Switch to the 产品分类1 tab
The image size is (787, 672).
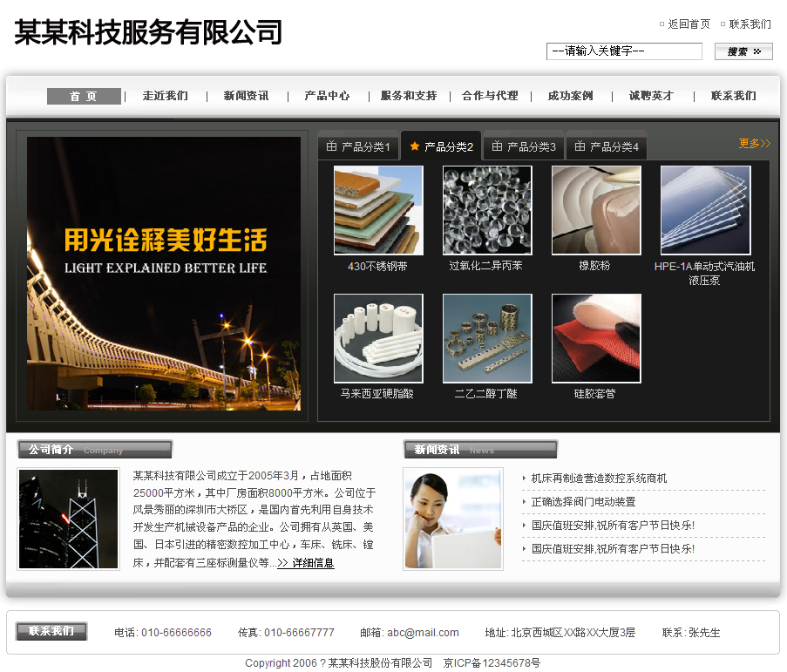[358, 146]
